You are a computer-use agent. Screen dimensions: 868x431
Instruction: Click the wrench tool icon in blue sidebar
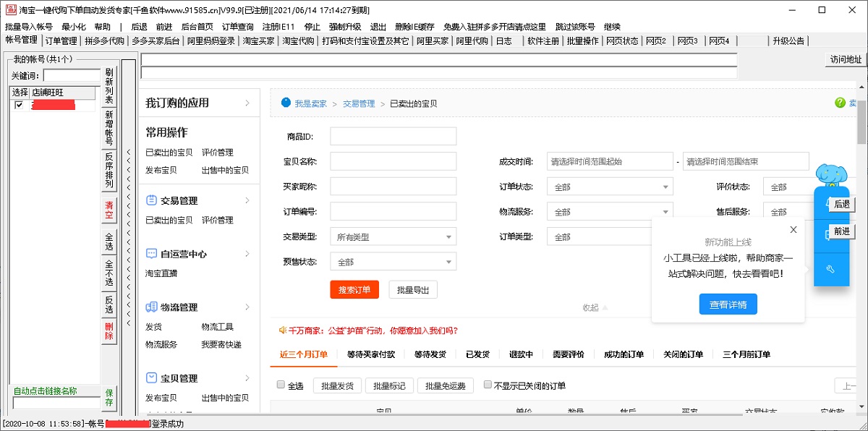(830, 270)
